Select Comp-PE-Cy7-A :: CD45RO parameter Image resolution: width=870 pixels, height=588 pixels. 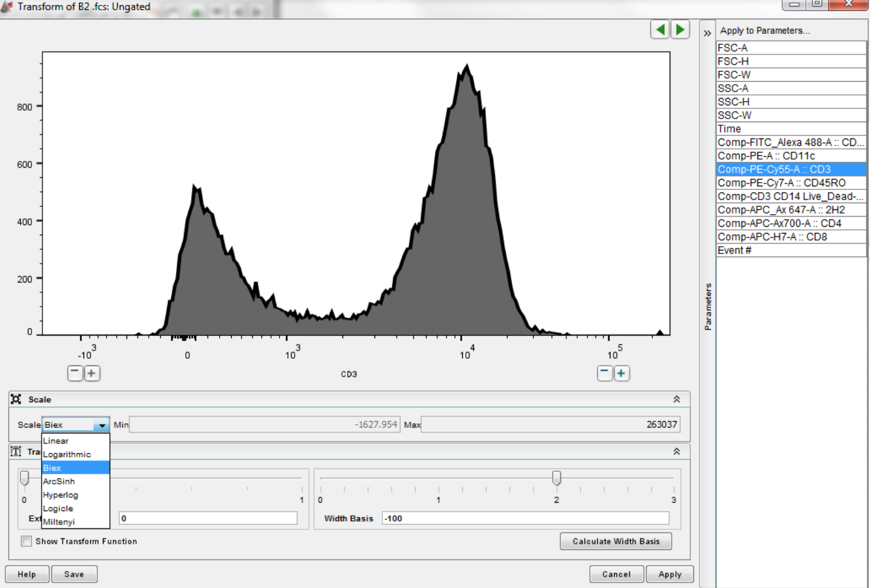point(791,183)
